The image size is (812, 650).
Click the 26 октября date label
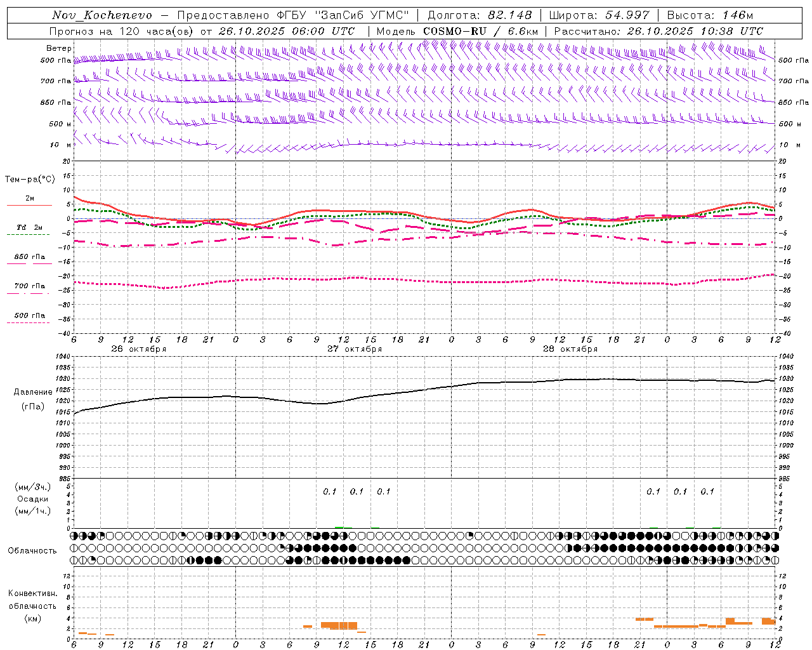[x=138, y=349]
